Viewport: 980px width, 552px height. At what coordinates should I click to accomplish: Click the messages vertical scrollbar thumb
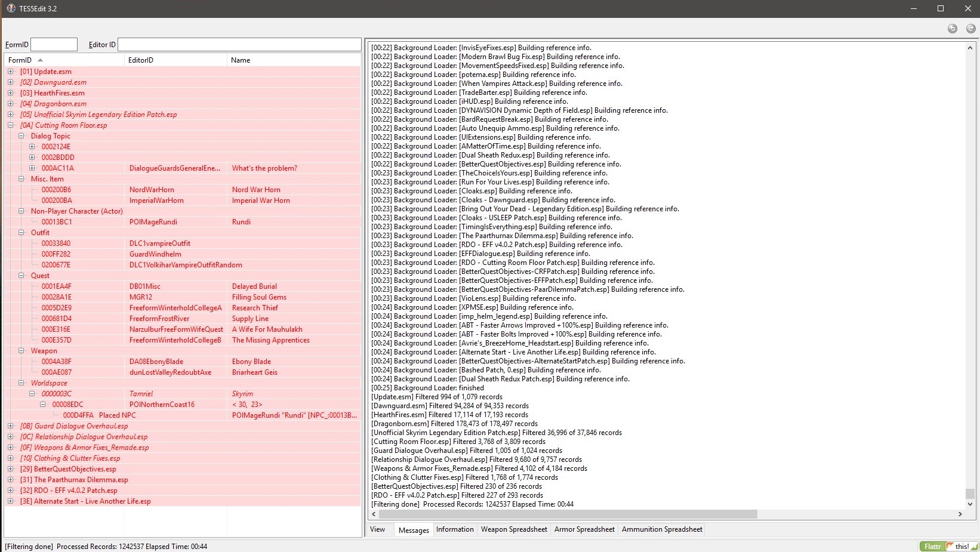(970, 494)
